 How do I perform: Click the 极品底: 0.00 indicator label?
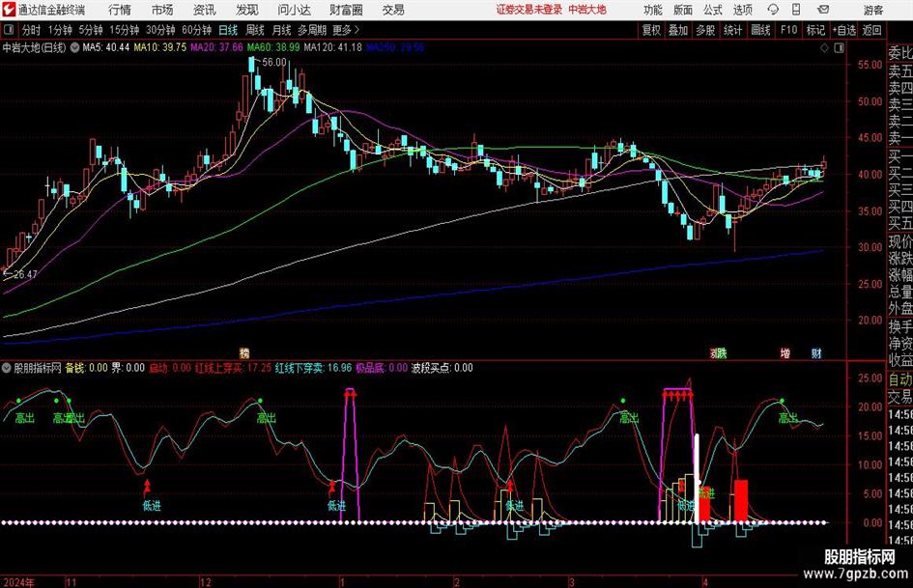[382, 368]
